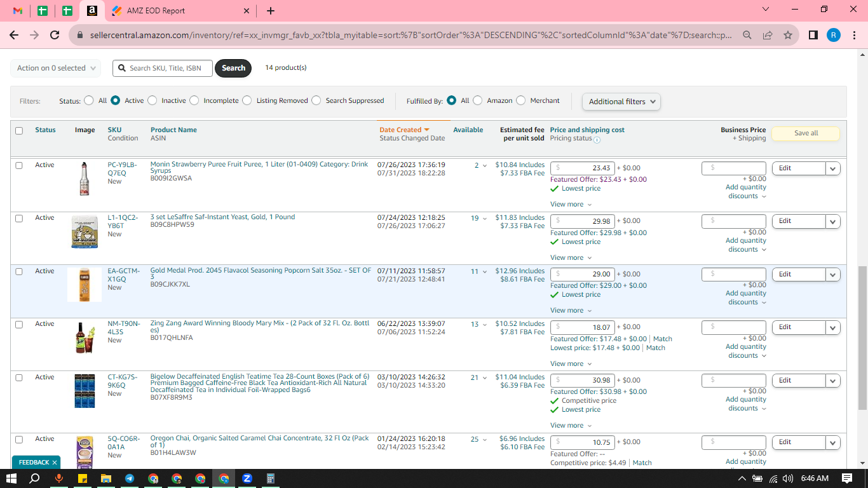This screenshot has width=868, height=488.
Task: Select the Search Suppressed filter
Action: coord(316,100)
